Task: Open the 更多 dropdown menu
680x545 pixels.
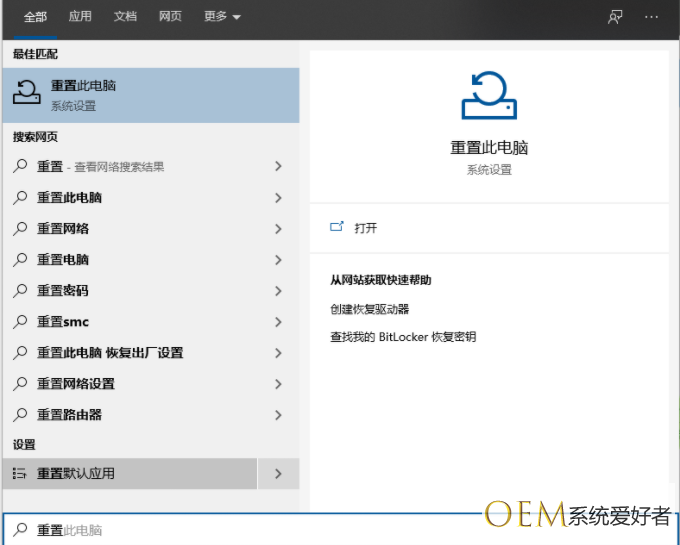Action: 222,17
